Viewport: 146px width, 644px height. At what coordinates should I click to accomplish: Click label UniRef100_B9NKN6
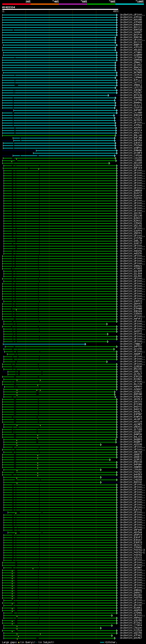click(131, 150)
